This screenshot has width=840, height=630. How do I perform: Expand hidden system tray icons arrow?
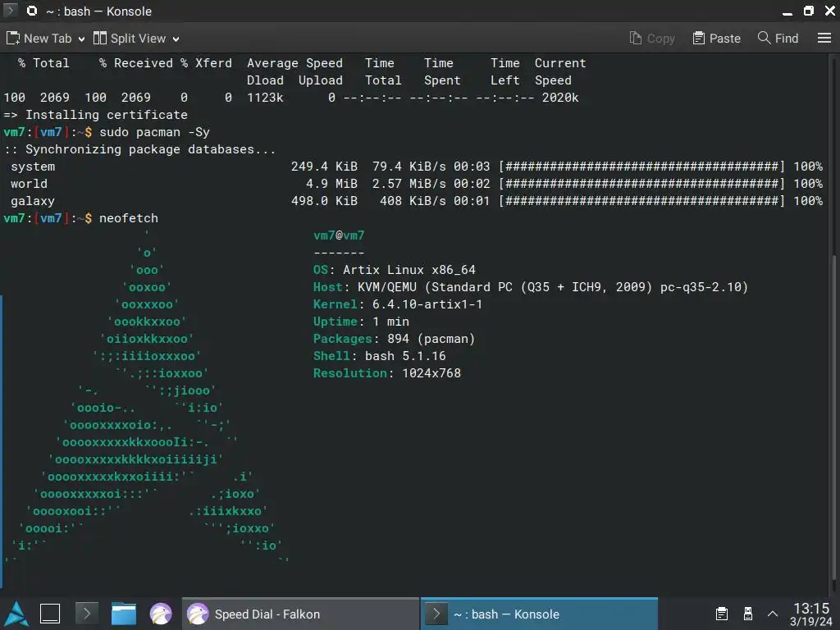(x=773, y=614)
